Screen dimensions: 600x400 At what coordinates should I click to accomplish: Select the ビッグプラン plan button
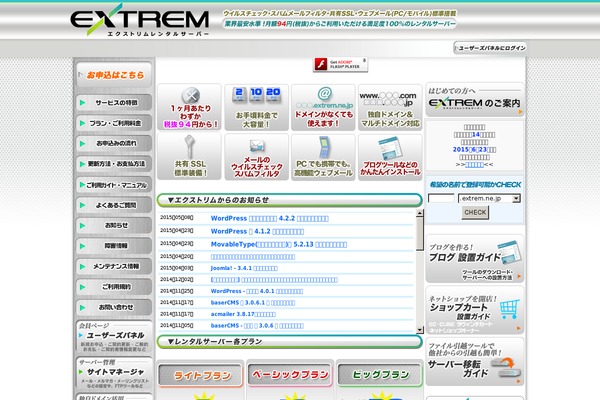[x=380, y=374]
